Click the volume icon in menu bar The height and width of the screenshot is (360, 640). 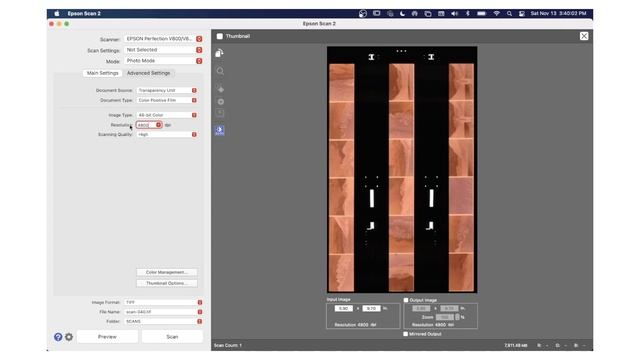(x=455, y=13)
